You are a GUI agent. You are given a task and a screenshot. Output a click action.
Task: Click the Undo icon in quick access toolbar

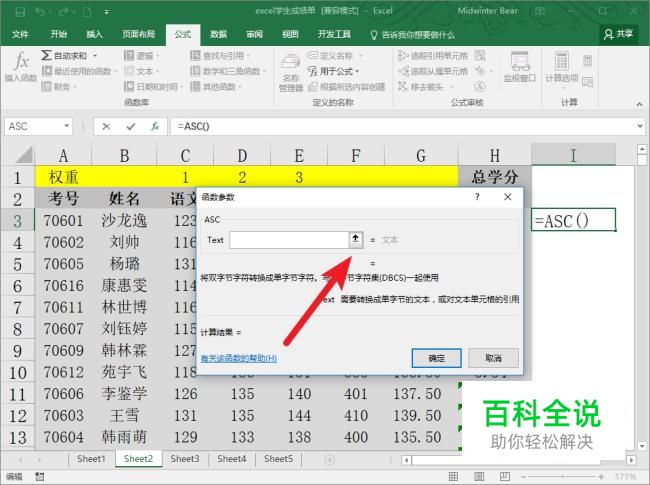pyautogui.click(x=40, y=12)
